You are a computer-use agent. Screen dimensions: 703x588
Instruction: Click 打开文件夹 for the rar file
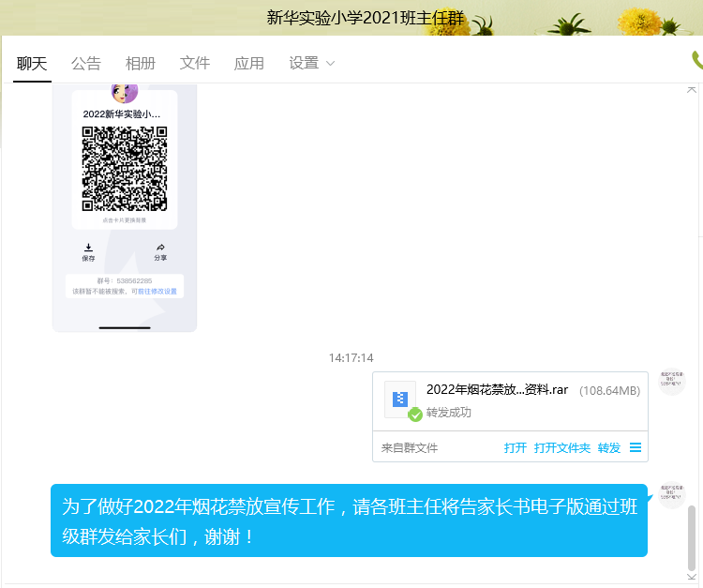coord(562,447)
